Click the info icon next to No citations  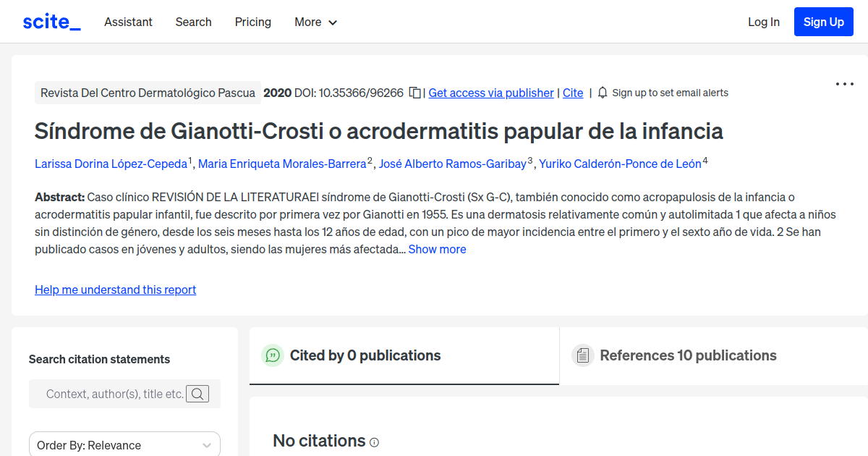pyautogui.click(x=374, y=442)
